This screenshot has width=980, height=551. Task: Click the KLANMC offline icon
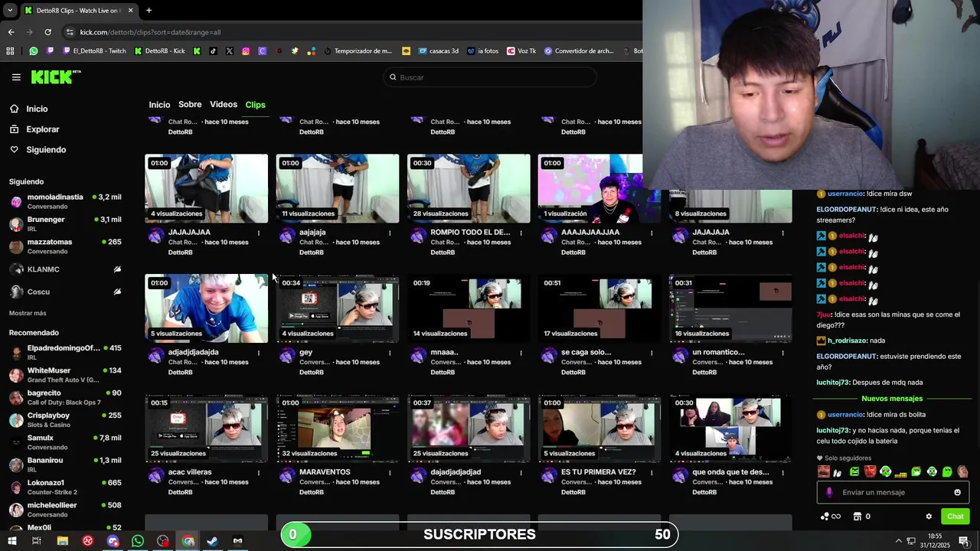pyautogui.click(x=117, y=269)
